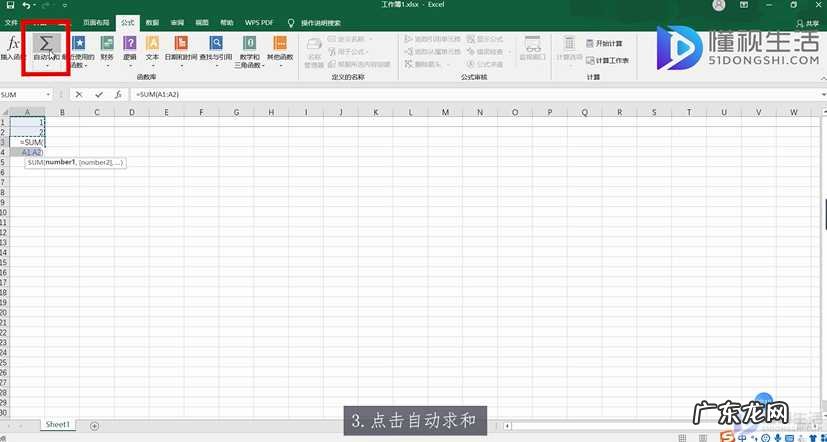The height and width of the screenshot is (442, 827).
Task: Open the Text (文本) functions icon
Action: point(152,43)
